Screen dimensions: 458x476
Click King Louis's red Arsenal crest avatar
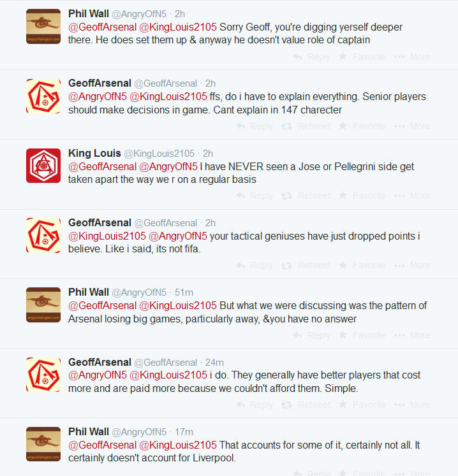point(43,166)
